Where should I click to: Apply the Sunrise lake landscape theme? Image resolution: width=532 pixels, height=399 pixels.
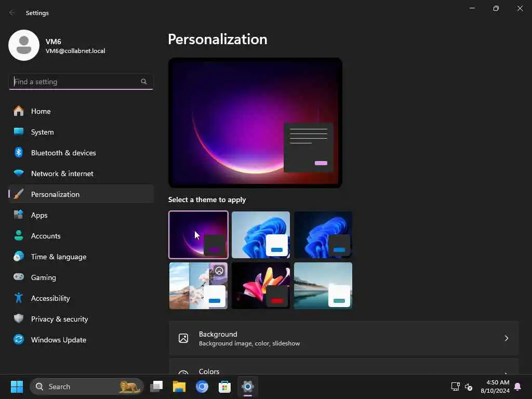pyautogui.click(x=323, y=286)
